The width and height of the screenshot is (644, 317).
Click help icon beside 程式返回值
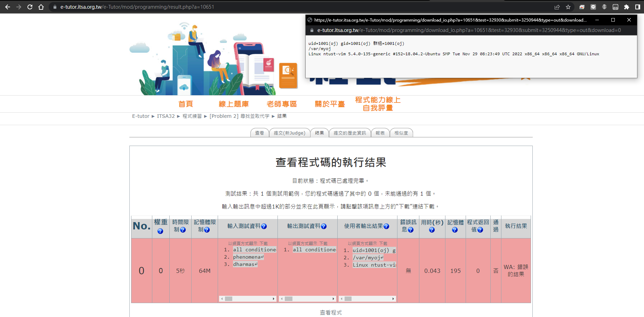tap(480, 230)
